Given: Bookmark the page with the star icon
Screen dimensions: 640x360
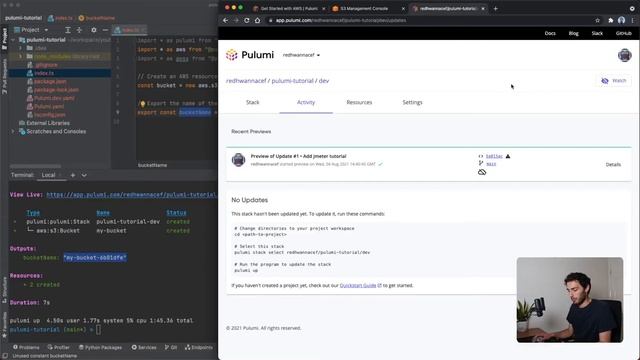Looking at the screenshot, I should pyautogui.click(x=598, y=20).
